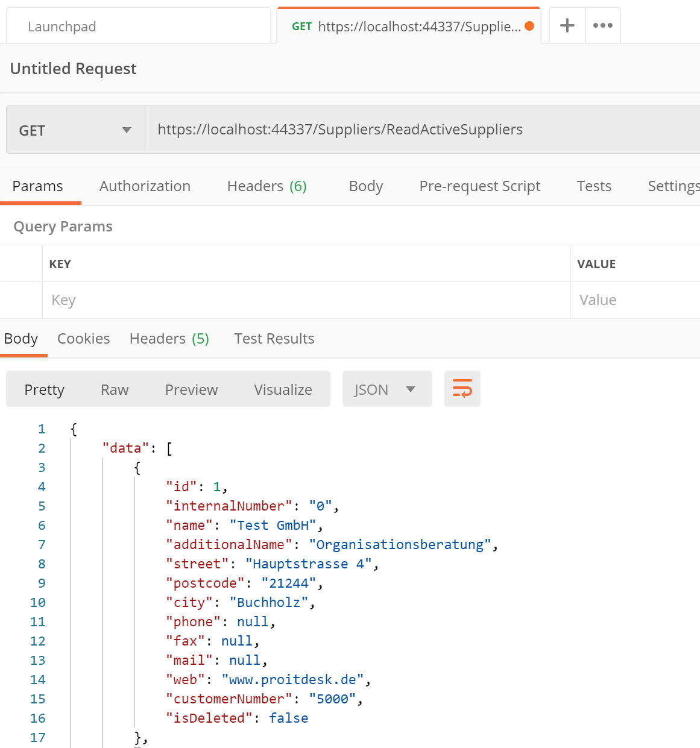Expand the GET method dropdown
This screenshot has height=748, width=700.
click(x=75, y=130)
